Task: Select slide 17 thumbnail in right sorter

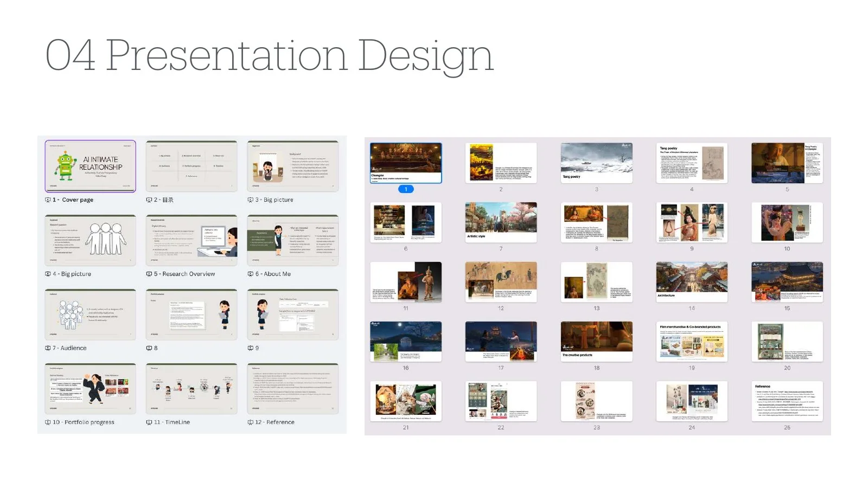Action: coord(501,342)
